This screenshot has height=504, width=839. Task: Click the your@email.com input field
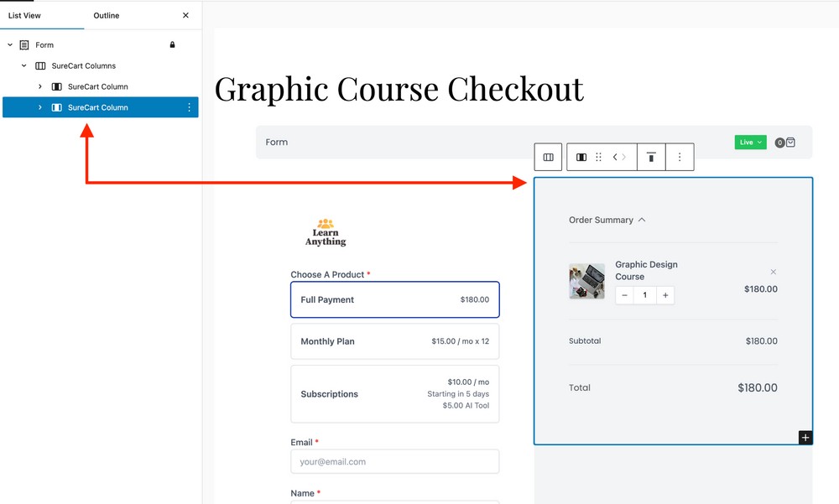click(x=394, y=462)
